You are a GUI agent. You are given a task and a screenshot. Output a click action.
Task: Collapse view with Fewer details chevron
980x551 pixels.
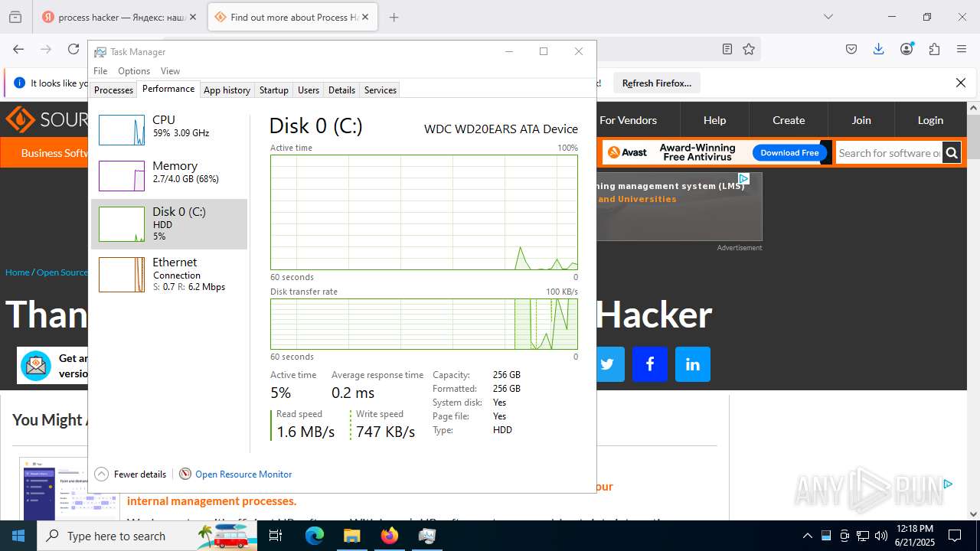102,474
